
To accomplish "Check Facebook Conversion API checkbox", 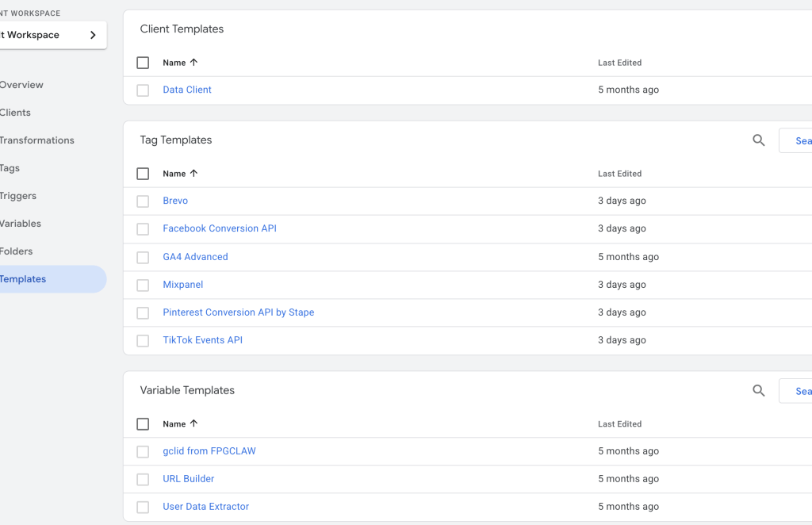I will (x=143, y=229).
